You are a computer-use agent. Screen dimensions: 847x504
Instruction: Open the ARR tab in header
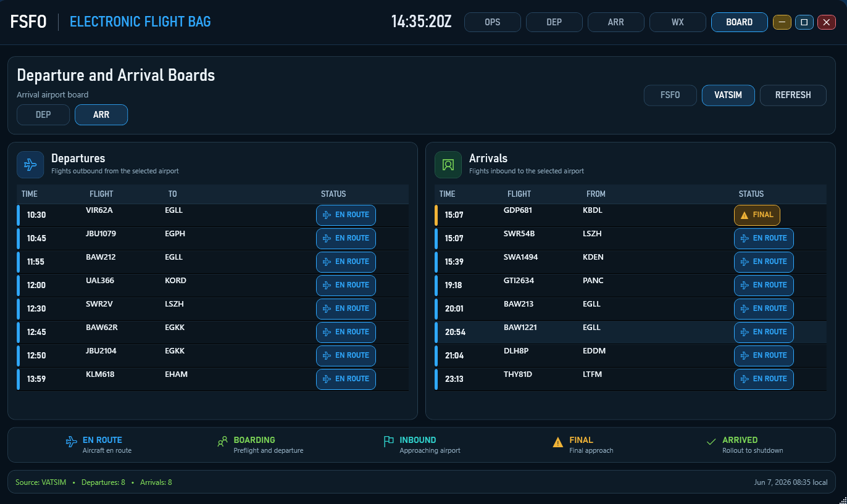pos(616,22)
